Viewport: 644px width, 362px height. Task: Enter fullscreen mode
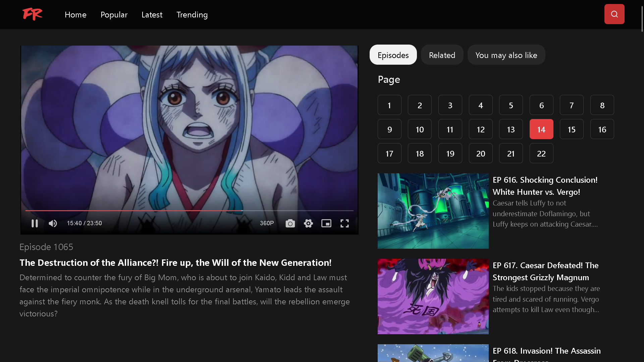(x=344, y=223)
